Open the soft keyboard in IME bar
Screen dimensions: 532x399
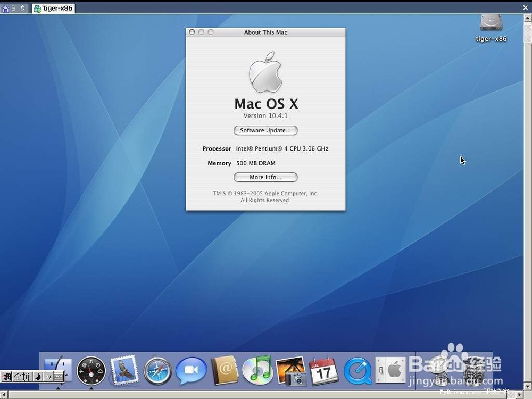coord(59,377)
